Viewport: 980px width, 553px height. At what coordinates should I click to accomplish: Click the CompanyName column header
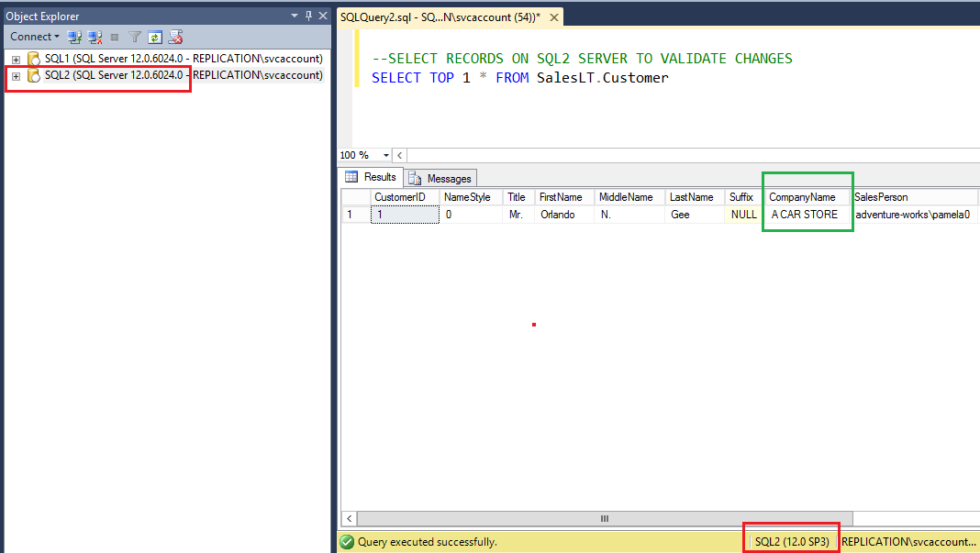pos(802,197)
